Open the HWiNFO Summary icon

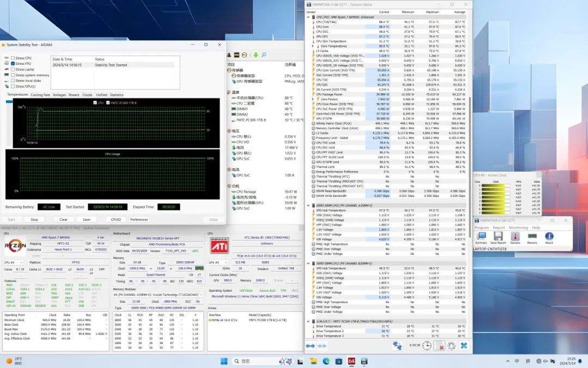[x=481, y=236]
